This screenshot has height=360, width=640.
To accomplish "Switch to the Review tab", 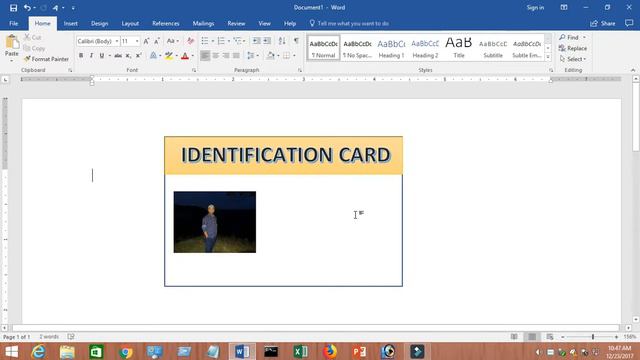I will point(236,24).
